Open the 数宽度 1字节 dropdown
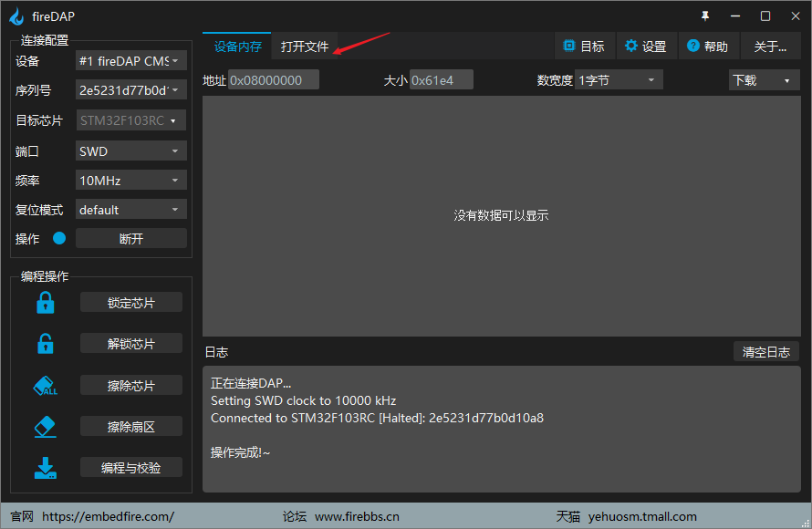 point(619,80)
